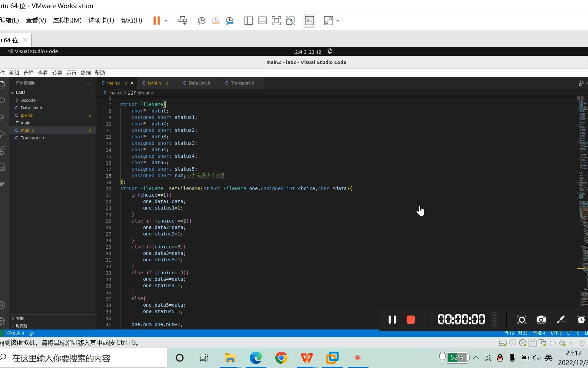Viewport: 588px width, 368px height.
Task: Switch to Transport.h editor tab
Action: [242, 83]
